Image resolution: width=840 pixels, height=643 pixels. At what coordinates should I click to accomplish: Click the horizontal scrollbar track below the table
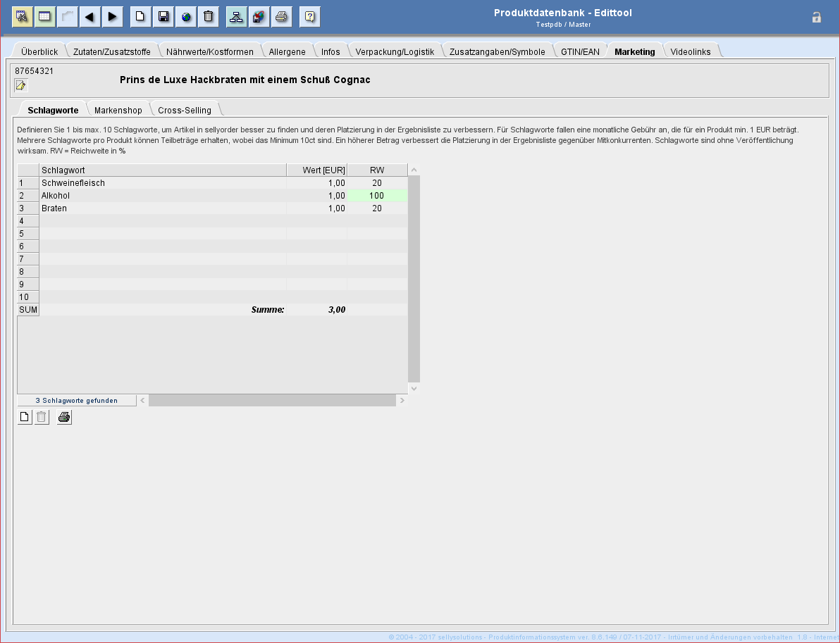point(272,400)
